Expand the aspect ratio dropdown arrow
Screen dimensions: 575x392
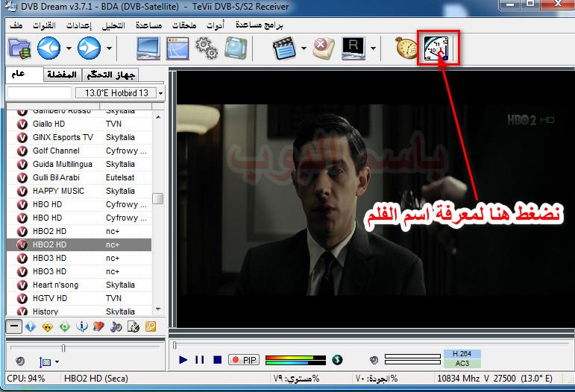(57, 362)
